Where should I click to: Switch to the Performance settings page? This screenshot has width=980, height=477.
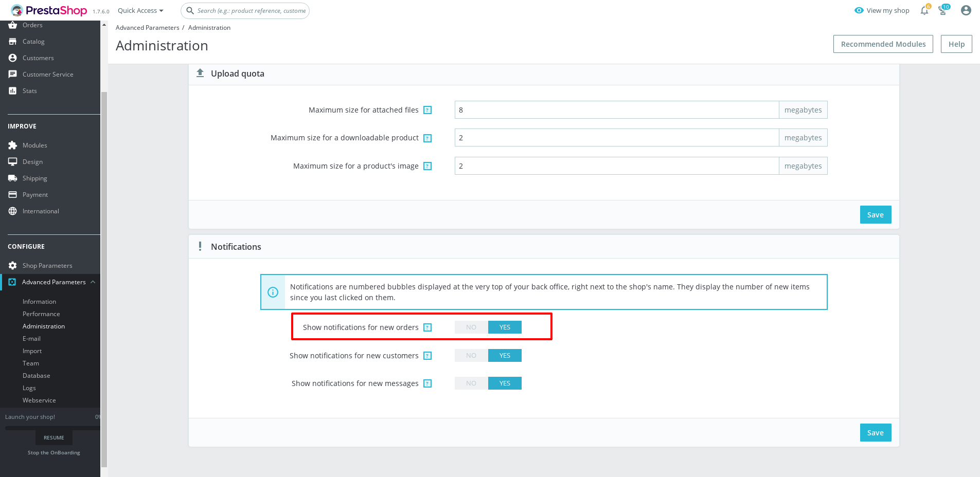coord(41,314)
